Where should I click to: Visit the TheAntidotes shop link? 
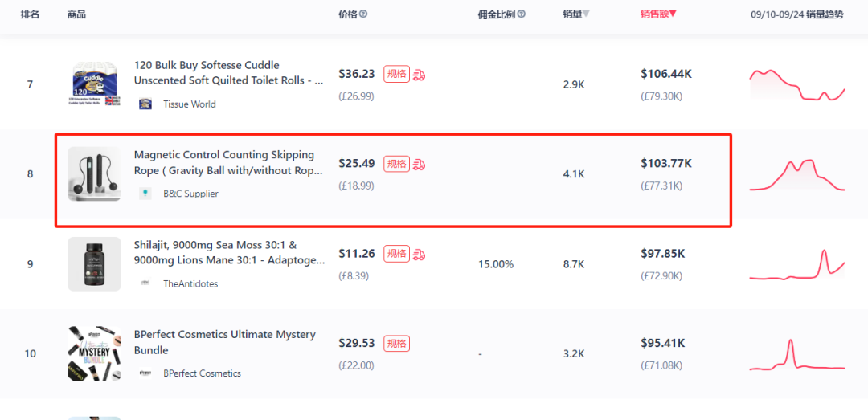[190, 283]
